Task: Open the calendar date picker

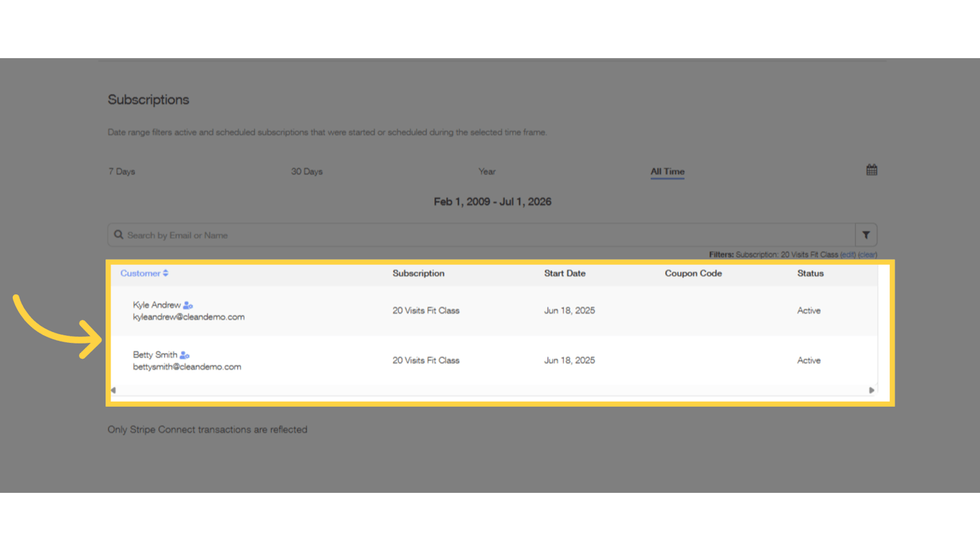Action: [871, 169]
